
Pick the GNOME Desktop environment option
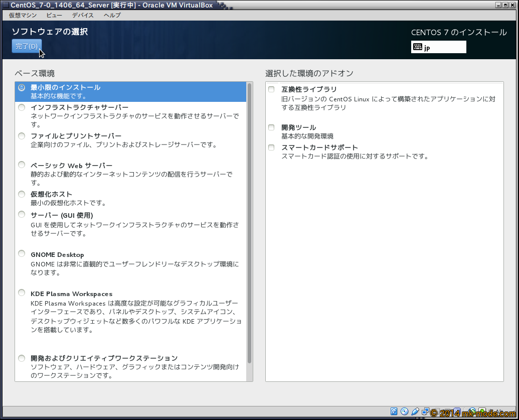[x=22, y=254]
